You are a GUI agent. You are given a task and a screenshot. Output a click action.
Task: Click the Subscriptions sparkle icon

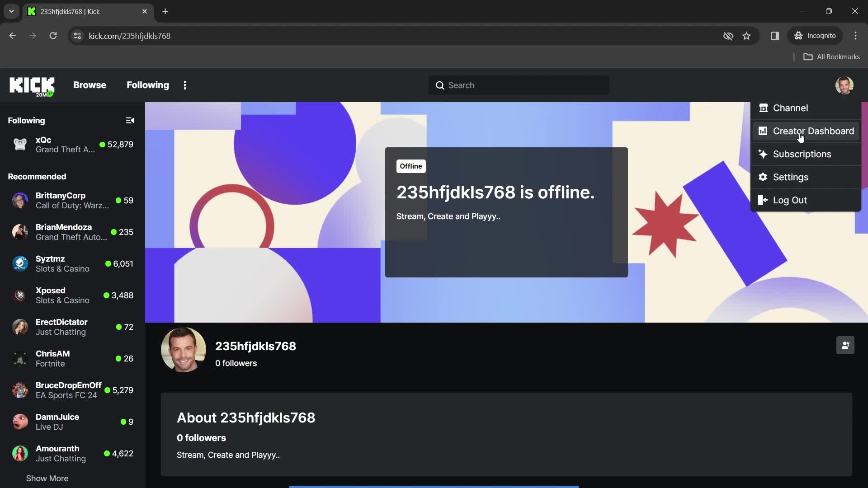[x=763, y=154]
